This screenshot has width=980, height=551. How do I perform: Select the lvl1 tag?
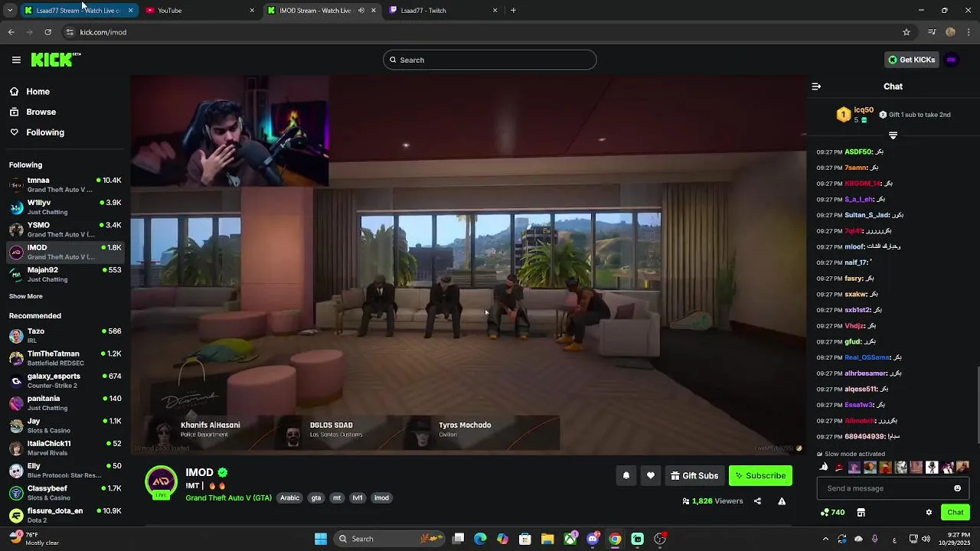tap(358, 498)
